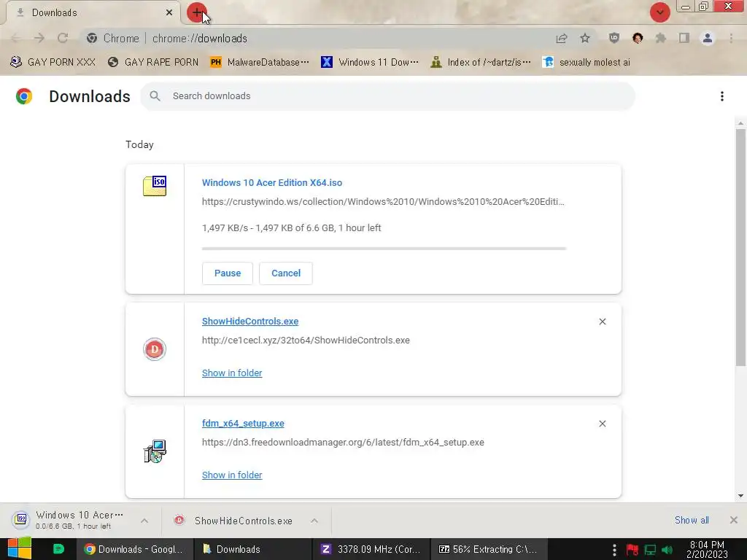Click the round avatar extension icon

(x=638, y=38)
